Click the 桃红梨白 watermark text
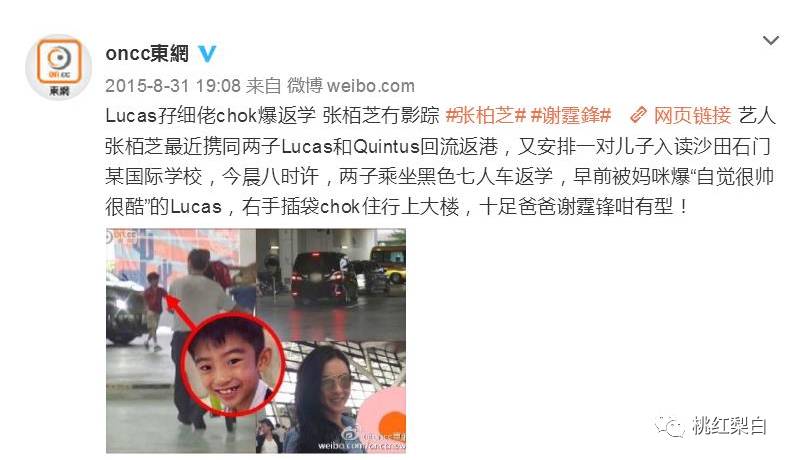793x460 pixels. click(730, 426)
